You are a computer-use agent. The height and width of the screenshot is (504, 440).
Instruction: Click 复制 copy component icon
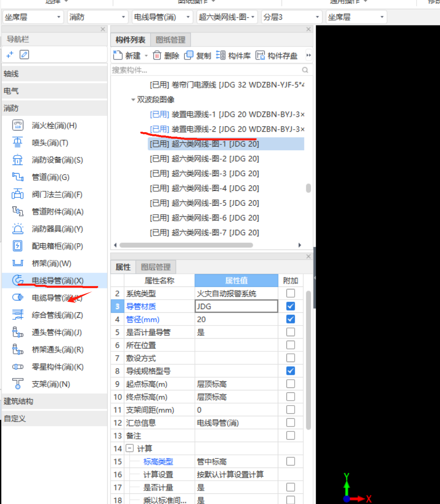pos(189,55)
